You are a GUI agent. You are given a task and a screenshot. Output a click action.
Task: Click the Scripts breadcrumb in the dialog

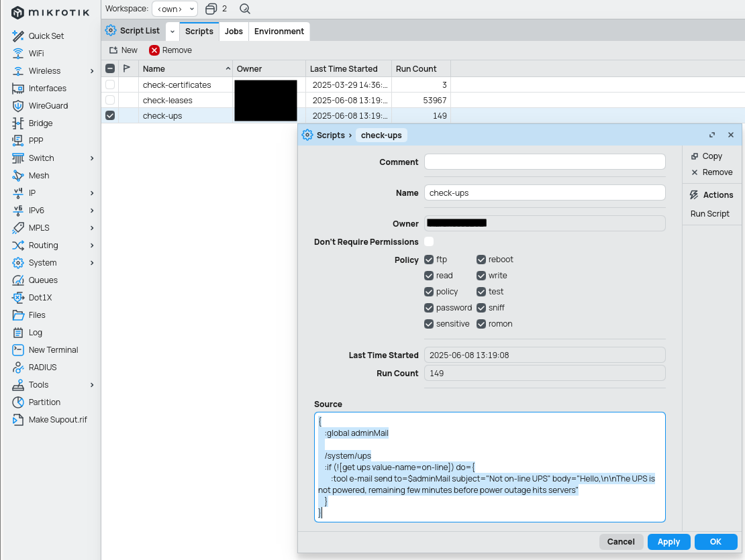[331, 135]
